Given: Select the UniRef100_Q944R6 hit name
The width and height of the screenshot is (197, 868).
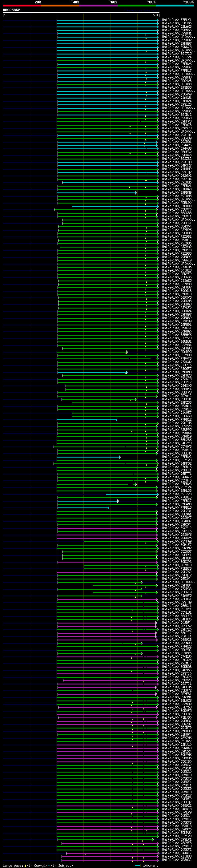Looking at the screenshot, I should (x=176, y=145).
